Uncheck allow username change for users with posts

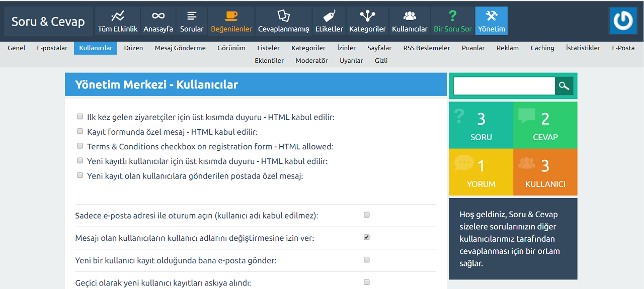[367, 237]
